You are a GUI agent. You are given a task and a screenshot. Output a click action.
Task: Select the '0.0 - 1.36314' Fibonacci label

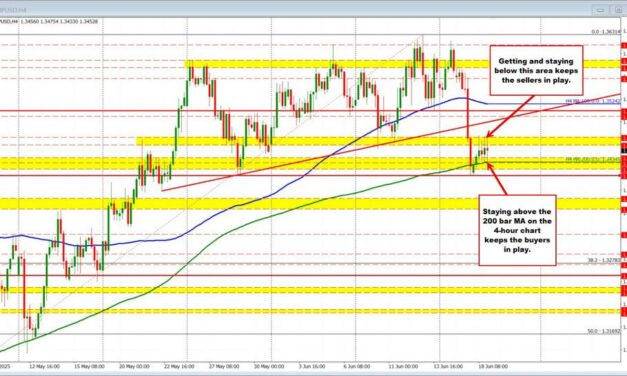point(605,32)
